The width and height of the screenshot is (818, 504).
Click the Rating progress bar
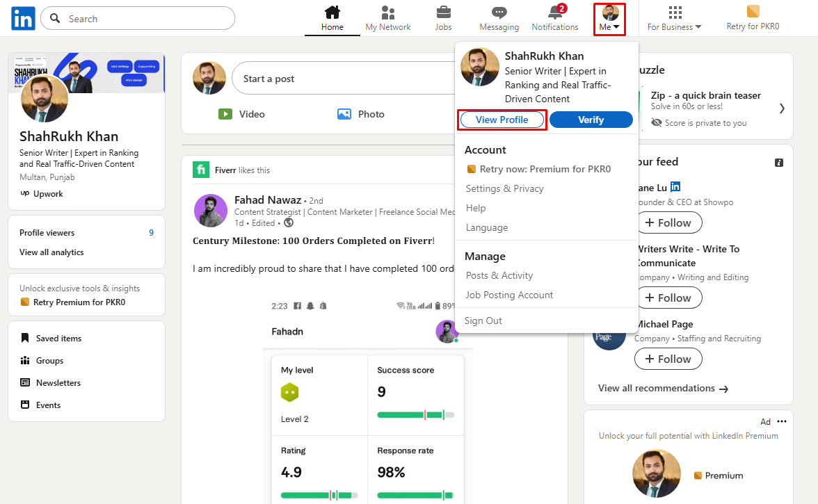coord(319,495)
